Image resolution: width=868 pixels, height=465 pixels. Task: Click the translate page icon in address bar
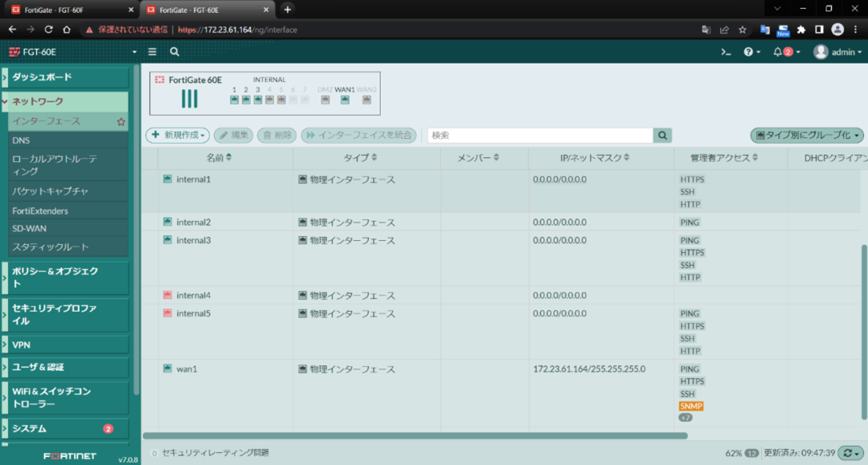click(706, 30)
